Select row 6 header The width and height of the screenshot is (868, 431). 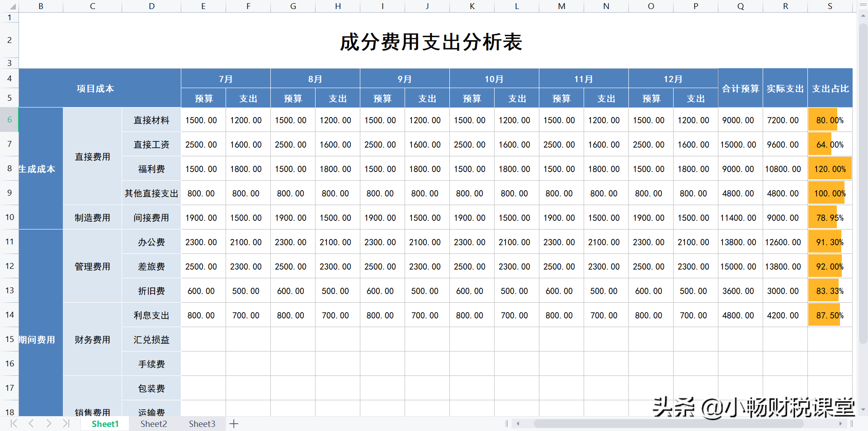pos(9,120)
